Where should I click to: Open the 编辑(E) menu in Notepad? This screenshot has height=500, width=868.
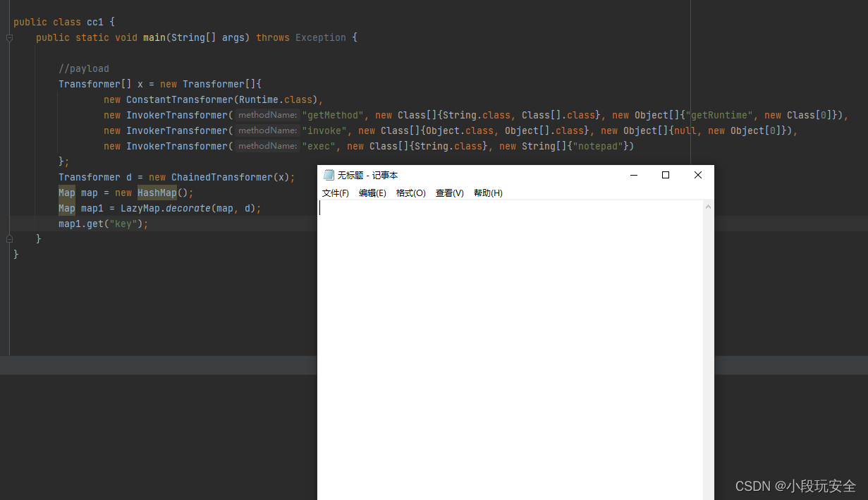[372, 193]
